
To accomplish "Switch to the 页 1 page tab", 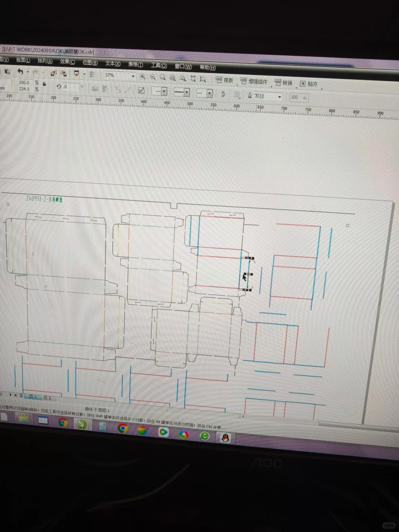I will 33,396.
